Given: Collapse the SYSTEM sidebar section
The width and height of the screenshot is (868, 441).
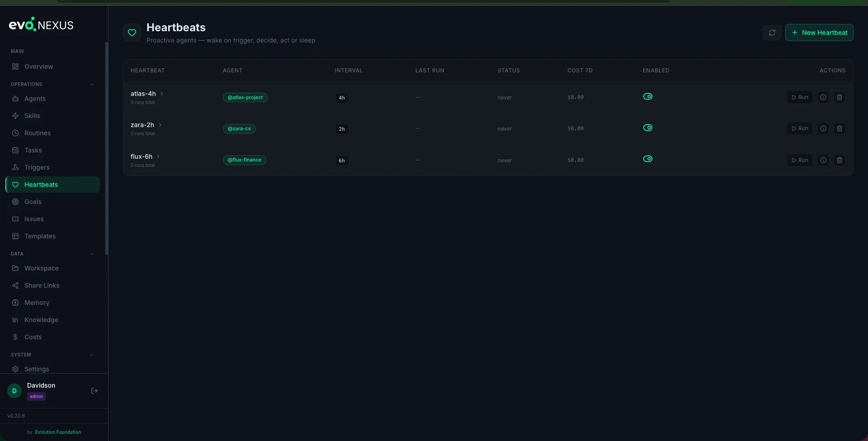Looking at the screenshot, I should pos(92,355).
